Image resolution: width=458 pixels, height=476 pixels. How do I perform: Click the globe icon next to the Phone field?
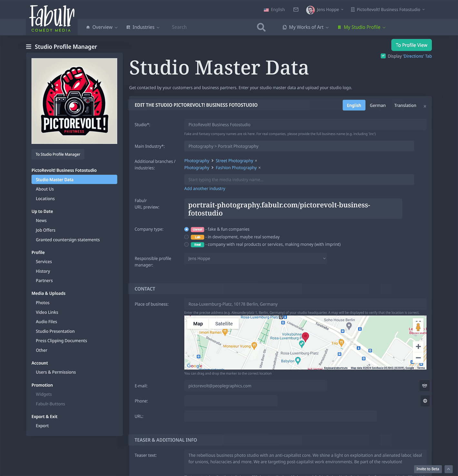(425, 401)
